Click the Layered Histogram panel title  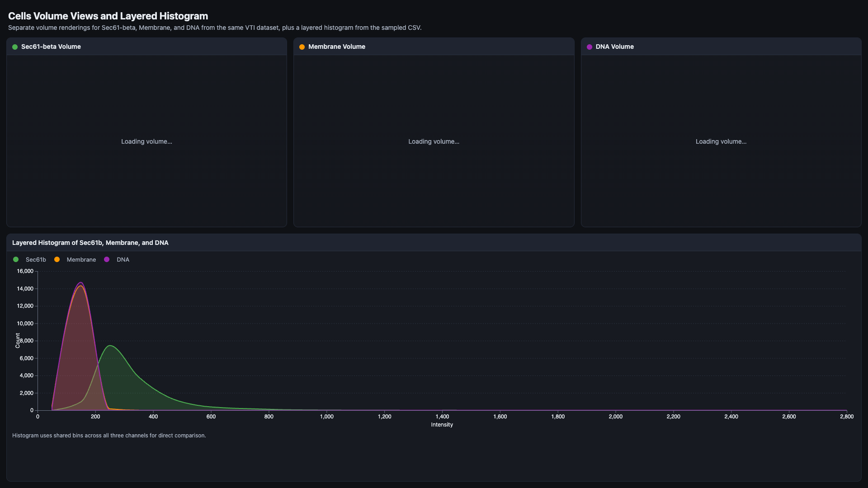[90, 243]
